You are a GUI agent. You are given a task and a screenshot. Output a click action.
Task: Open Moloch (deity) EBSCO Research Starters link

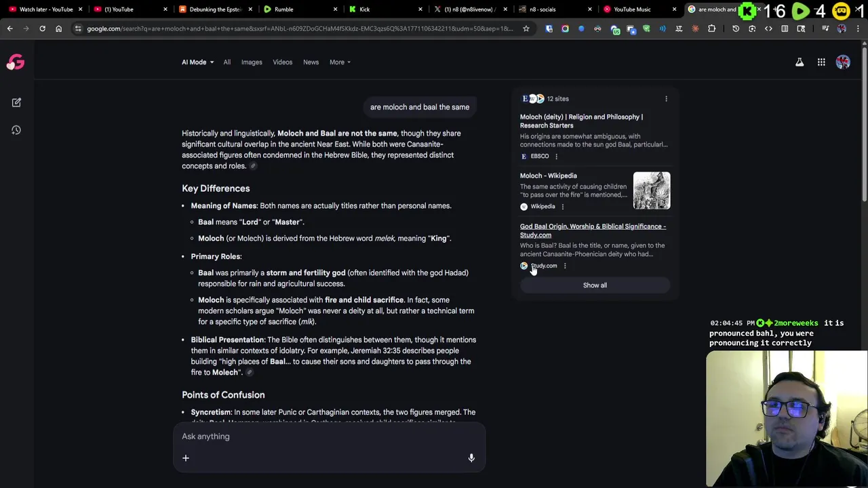tap(581, 121)
